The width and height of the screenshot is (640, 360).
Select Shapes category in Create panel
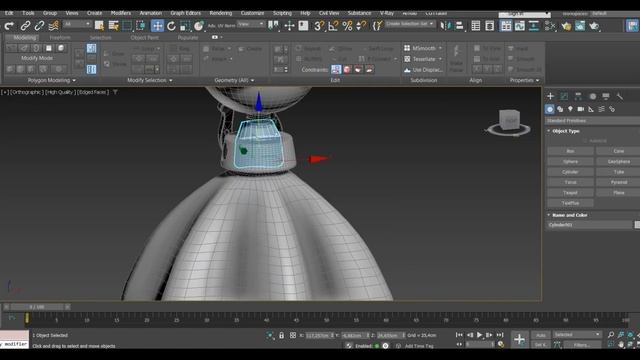tap(560, 109)
